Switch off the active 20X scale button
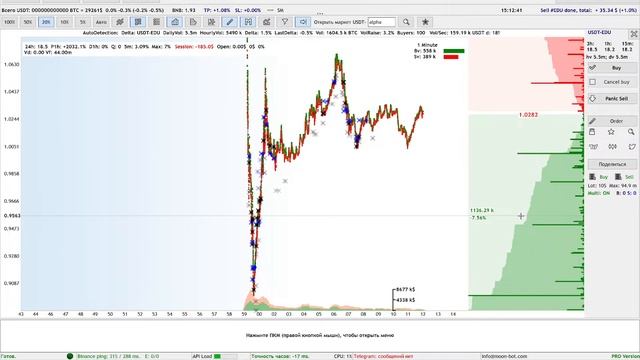 tap(46, 22)
